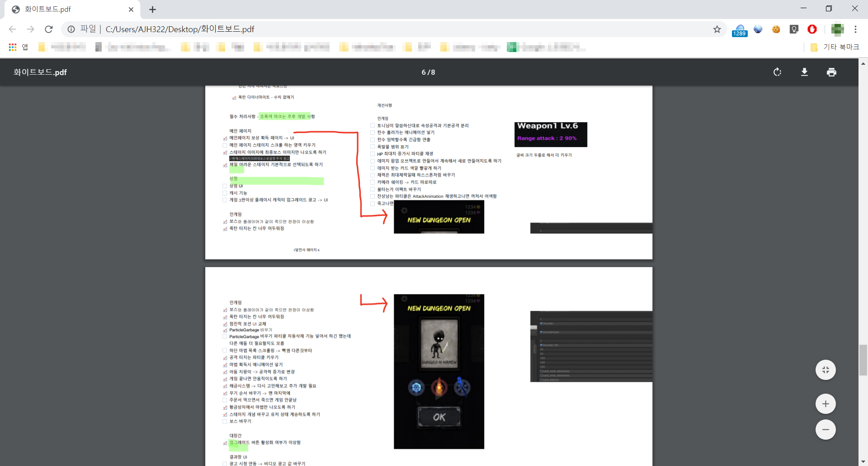
Task: Click the Range attack : 2 90% text
Action: click(547, 138)
